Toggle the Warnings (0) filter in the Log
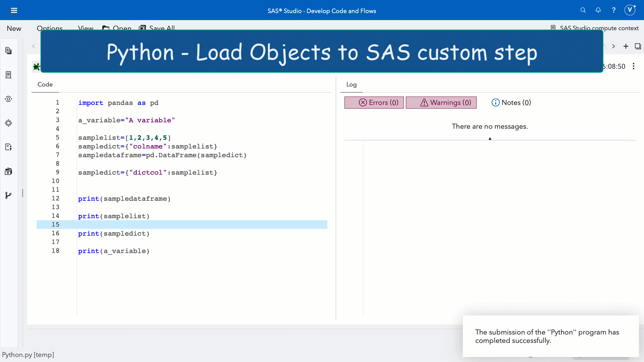This screenshot has height=362, width=644. [441, 103]
